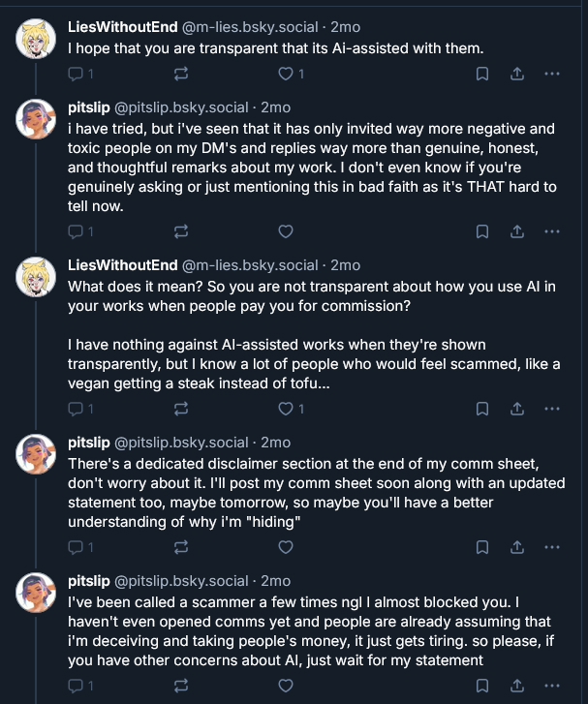This screenshot has width=588, height=704.
Task: Repost the first LiesWithoutEnd post
Action: [181, 74]
